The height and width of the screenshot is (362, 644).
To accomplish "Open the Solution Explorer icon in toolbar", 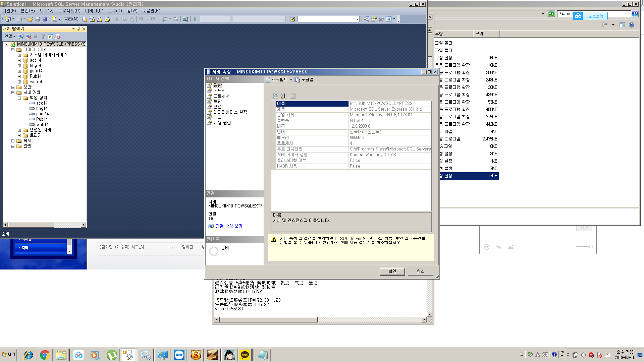I will (366, 19).
